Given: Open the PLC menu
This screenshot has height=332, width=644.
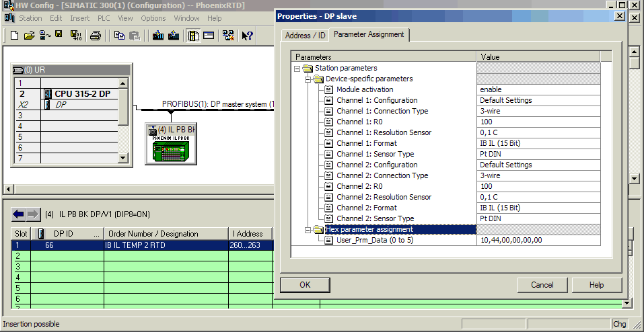Looking at the screenshot, I should point(104,18).
